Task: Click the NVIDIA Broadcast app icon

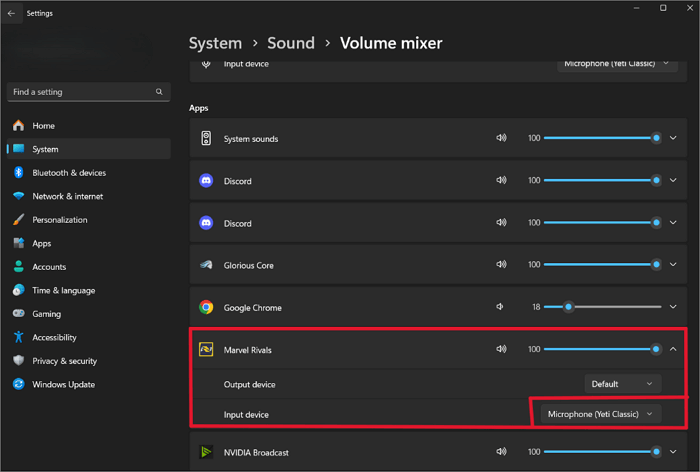Action: [206, 452]
